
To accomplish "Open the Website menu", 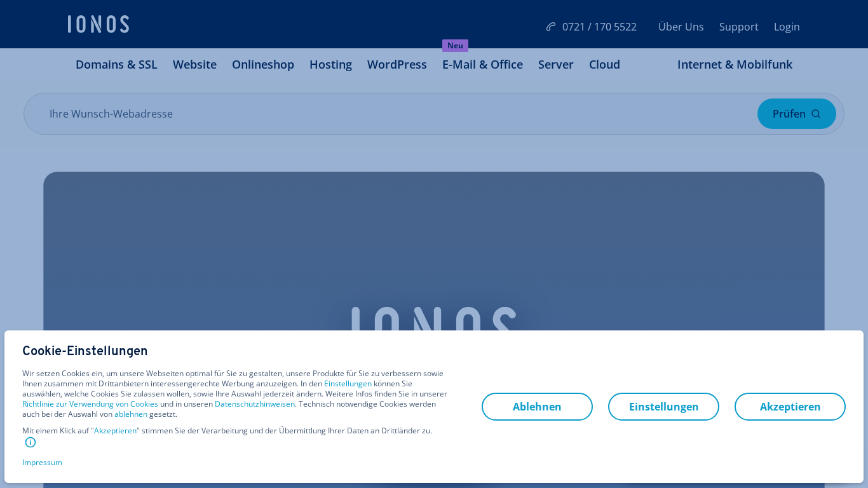I will 194,64.
